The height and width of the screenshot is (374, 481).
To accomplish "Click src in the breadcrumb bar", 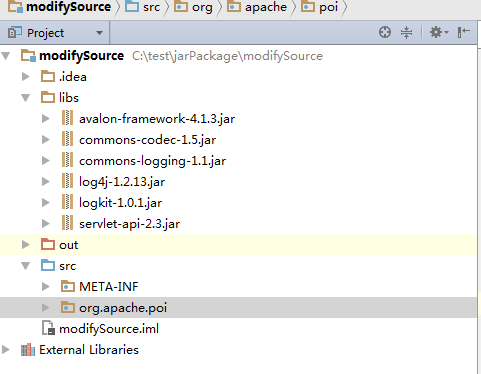I will click(x=152, y=7).
